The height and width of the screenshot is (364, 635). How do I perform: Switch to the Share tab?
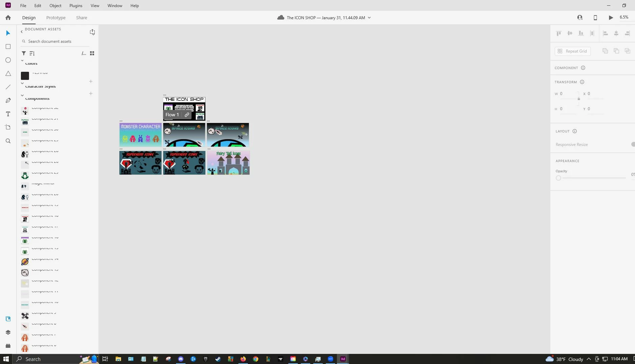coord(82,18)
